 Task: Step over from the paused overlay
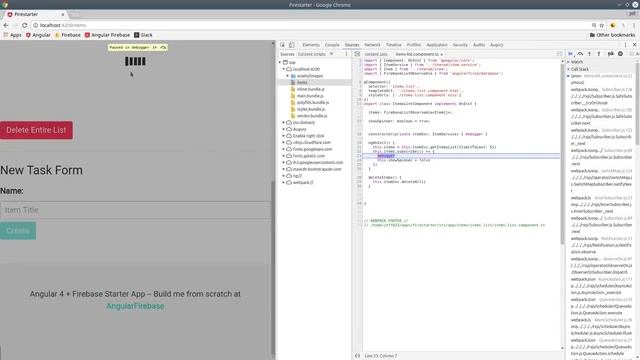[163, 47]
